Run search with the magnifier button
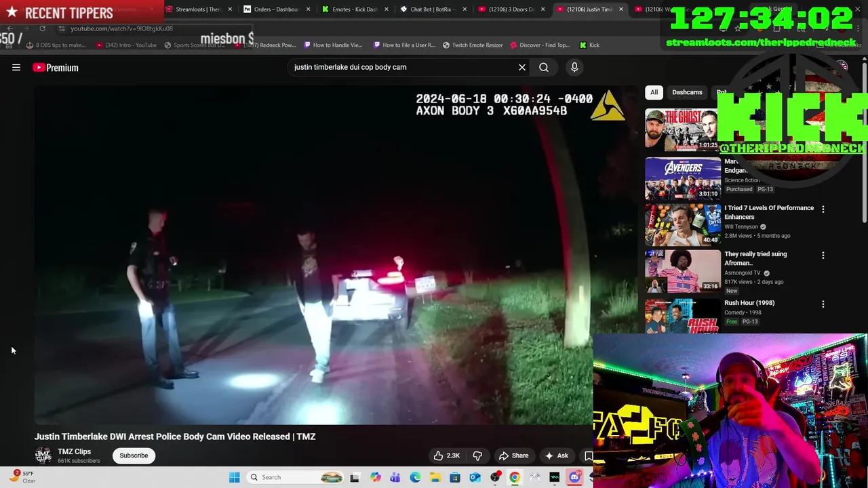 pos(544,67)
